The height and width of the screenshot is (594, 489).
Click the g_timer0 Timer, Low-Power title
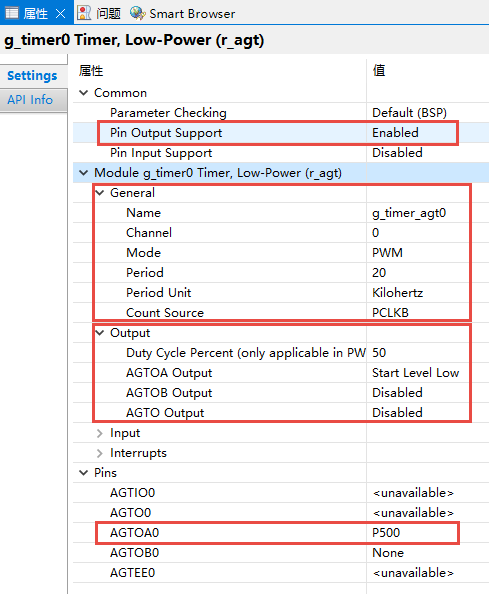(x=134, y=41)
